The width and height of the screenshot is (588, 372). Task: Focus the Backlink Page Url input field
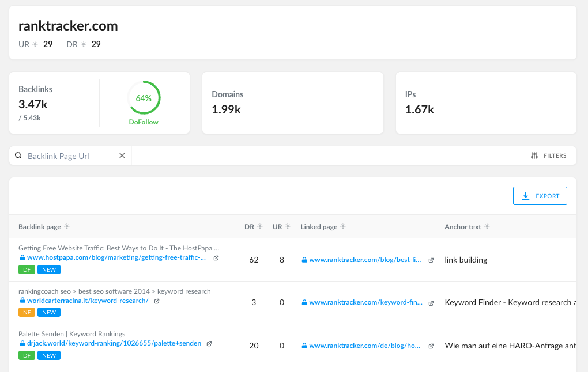pyautogui.click(x=71, y=156)
